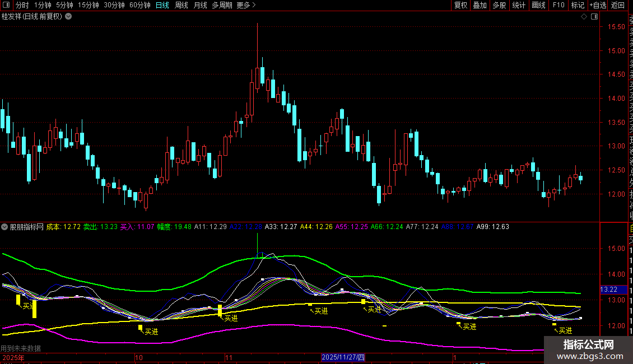Select the 1分钟 period tab
This screenshot has height=364, width=633.
(43, 5)
